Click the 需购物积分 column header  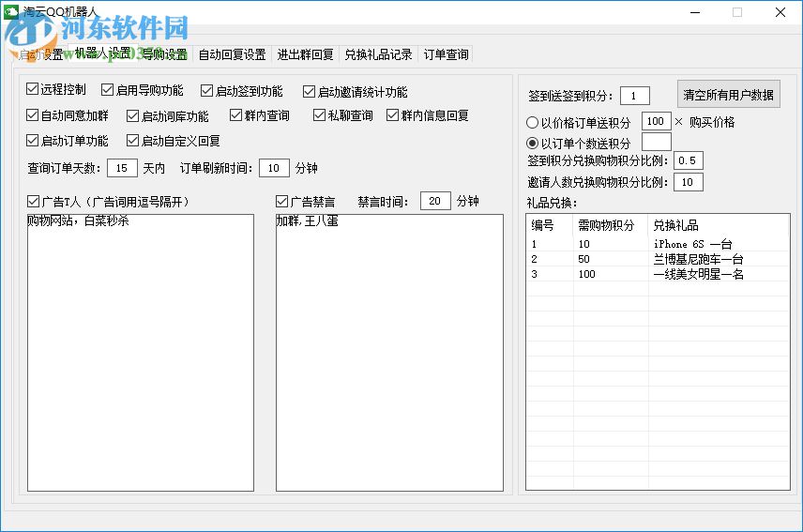pos(611,225)
